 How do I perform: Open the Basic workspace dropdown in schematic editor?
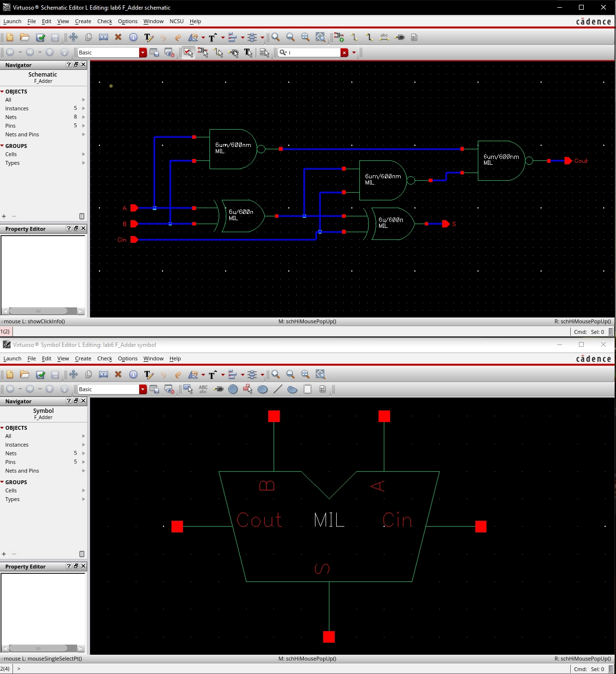143,53
